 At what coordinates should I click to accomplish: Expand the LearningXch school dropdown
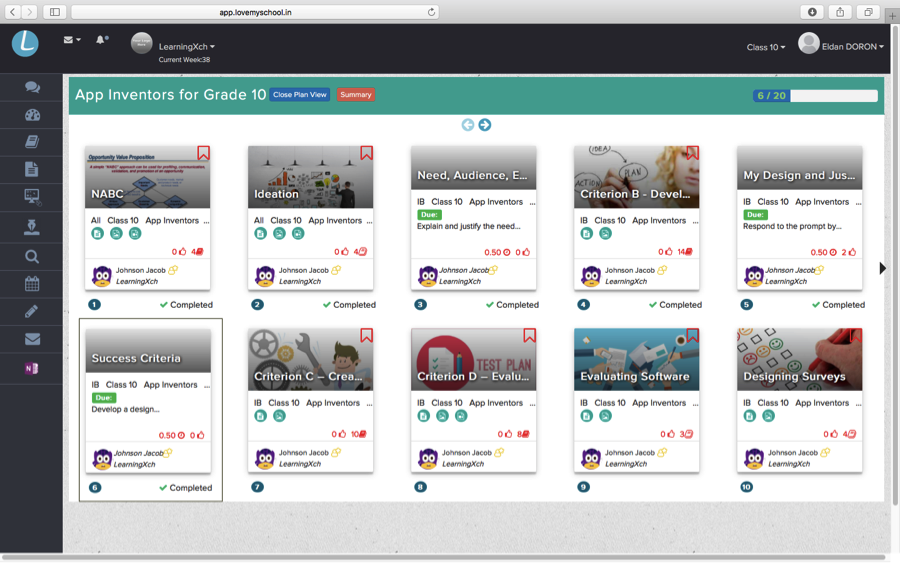click(186, 46)
